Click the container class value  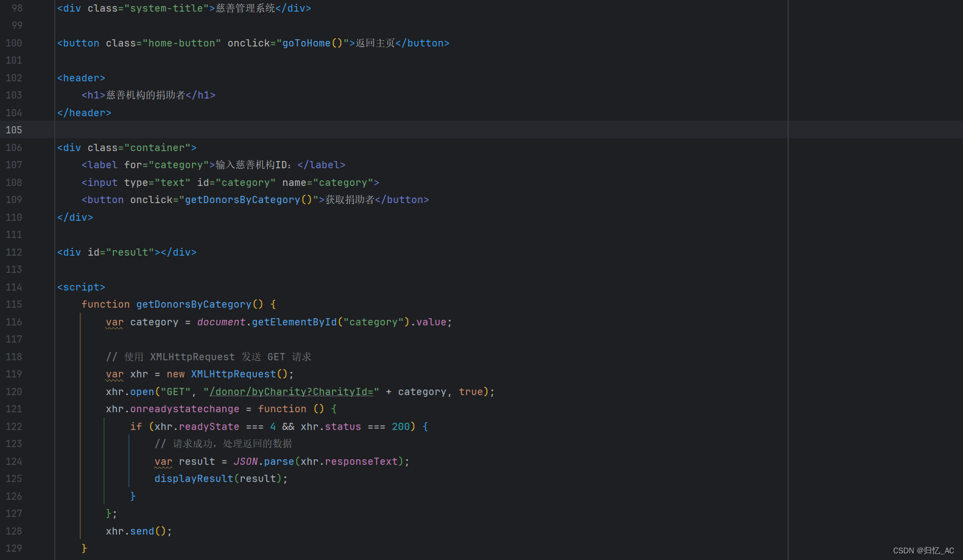pyautogui.click(x=161, y=148)
